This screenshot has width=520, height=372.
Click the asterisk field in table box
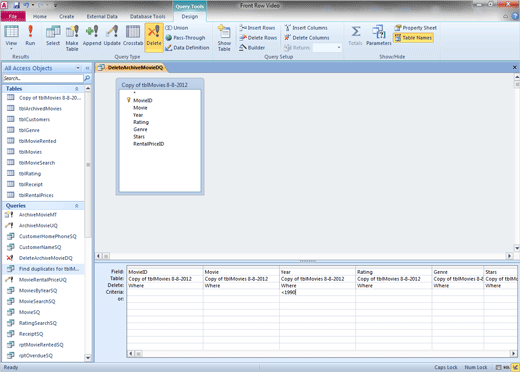click(135, 93)
